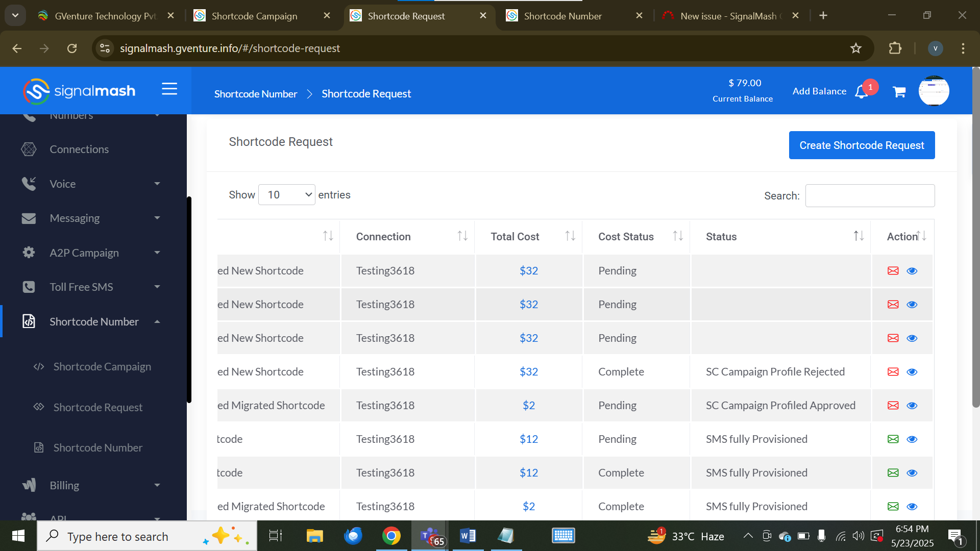Screen dimensions: 980x551
Task: Click the Add Balance link
Action: click(x=819, y=91)
